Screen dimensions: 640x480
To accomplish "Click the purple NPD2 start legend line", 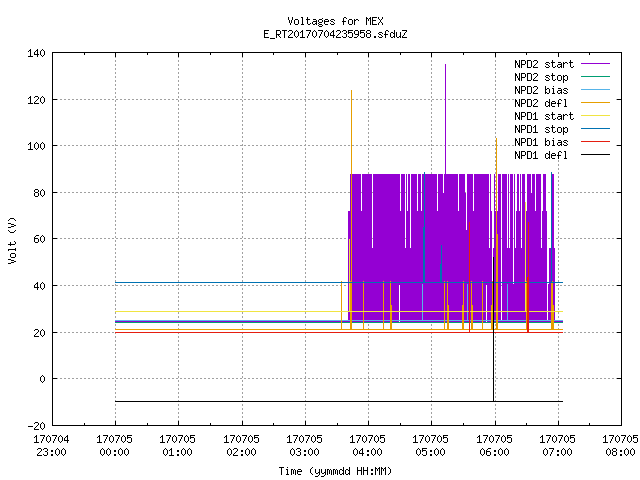I will click(595, 64).
